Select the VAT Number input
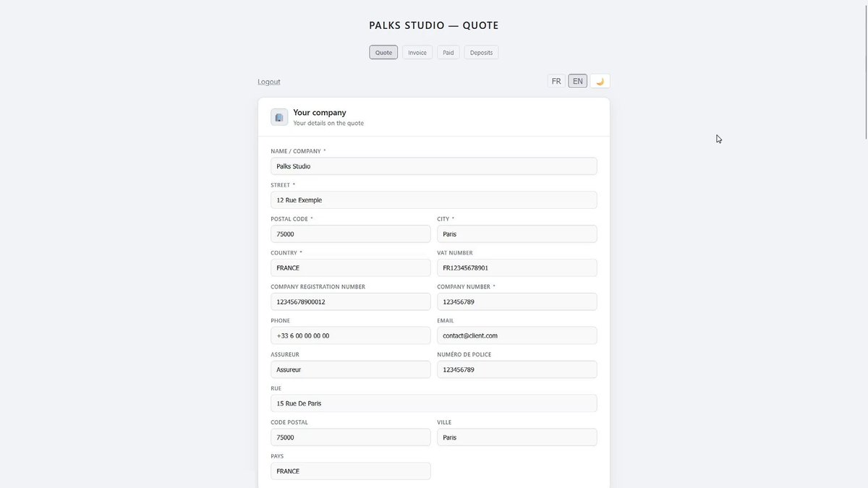Image resolution: width=868 pixels, height=488 pixels. tap(517, 267)
